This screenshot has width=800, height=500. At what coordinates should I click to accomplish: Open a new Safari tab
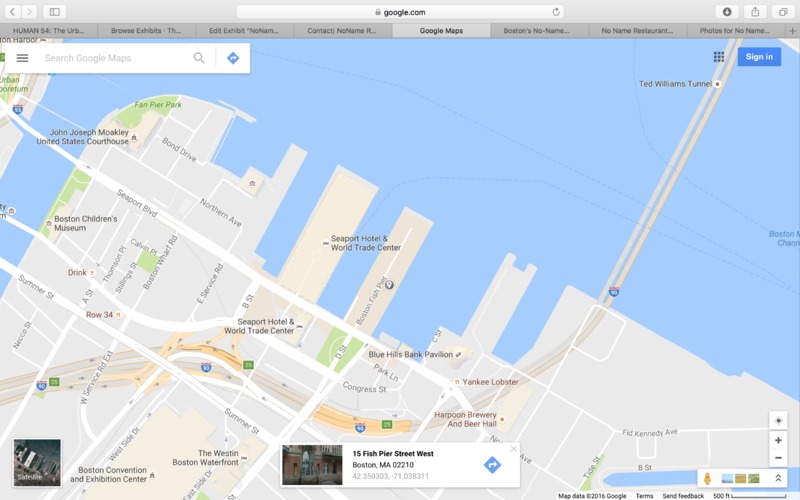click(x=792, y=31)
